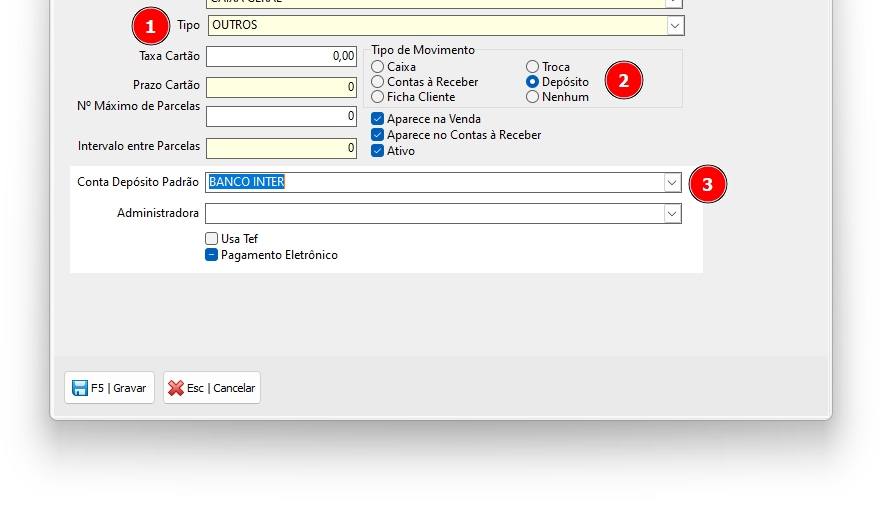Viewport: 891px width, 518px height.
Task: Open the Tipo dropdown showing OUTROS
Action: [674, 25]
